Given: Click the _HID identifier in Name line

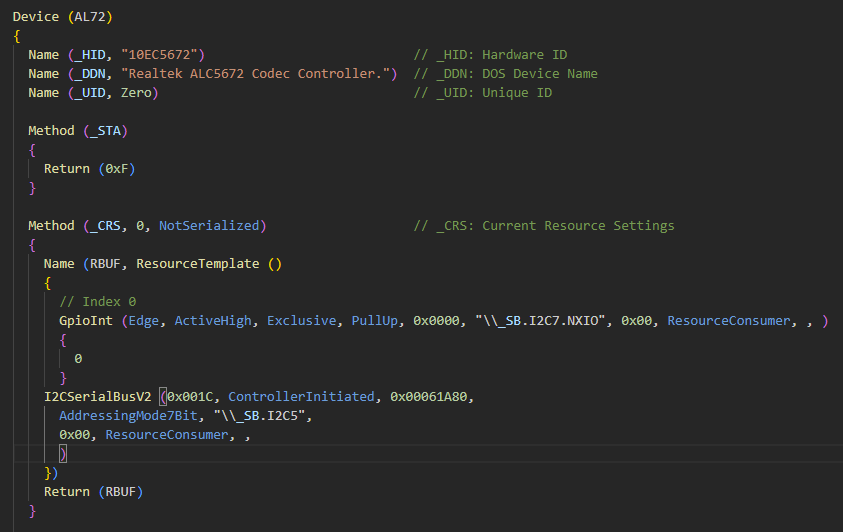Looking at the screenshot, I should click(x=90, y=55).
